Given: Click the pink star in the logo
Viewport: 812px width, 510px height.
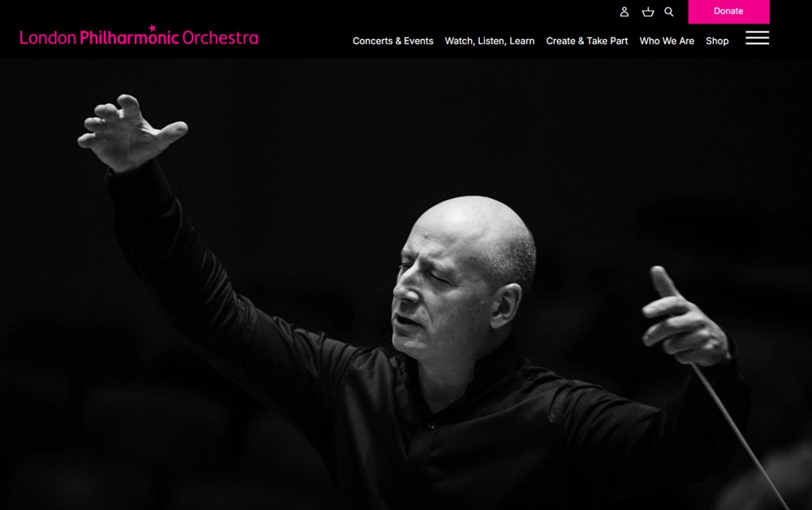Looking at the screenshot, I should 153,28.
